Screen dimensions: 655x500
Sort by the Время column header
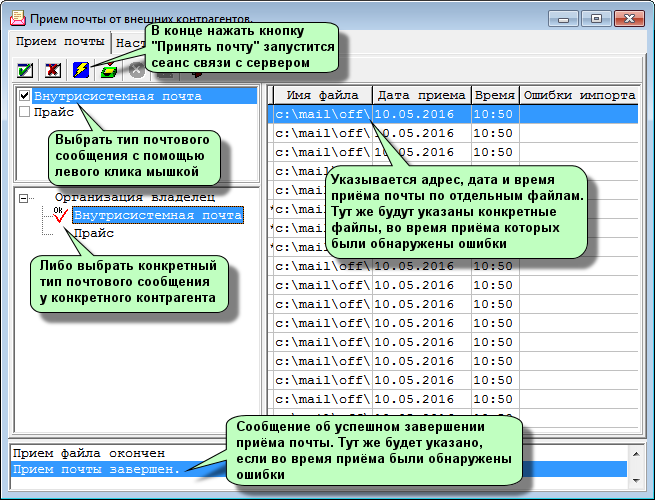click(x=494, y=95)
